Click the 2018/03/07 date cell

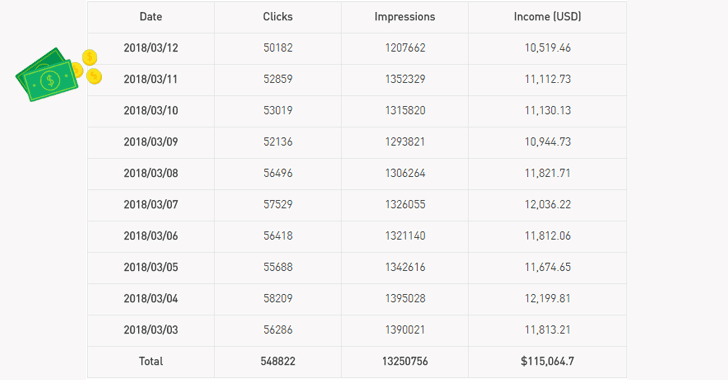point(151,204)
